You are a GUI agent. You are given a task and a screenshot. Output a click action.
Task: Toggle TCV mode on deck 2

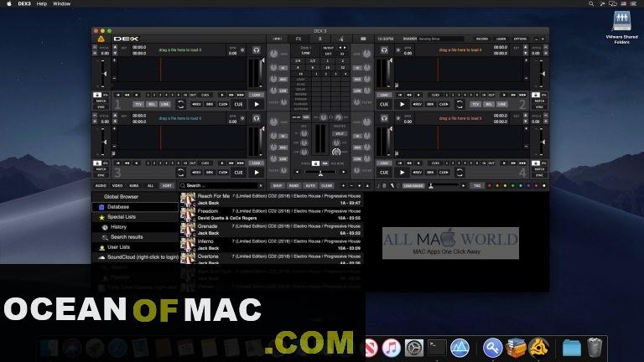pos(475,104)
